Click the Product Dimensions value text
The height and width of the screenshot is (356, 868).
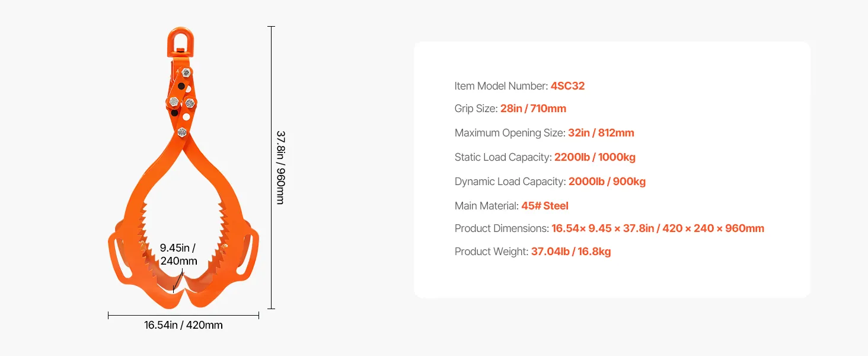point(658,228)
